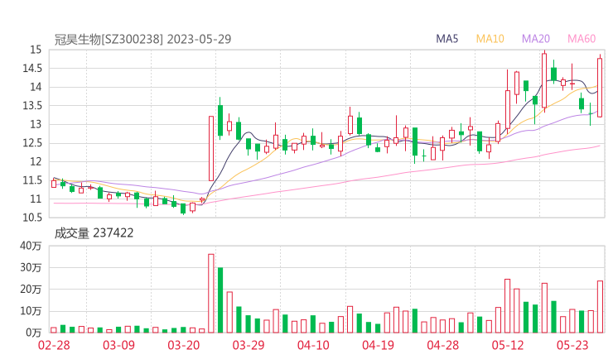This screenshot has height=364, width=613.
Task: Click the 成交量 237422 volume label
Action: pyautogui.click(x=94, y=233)
